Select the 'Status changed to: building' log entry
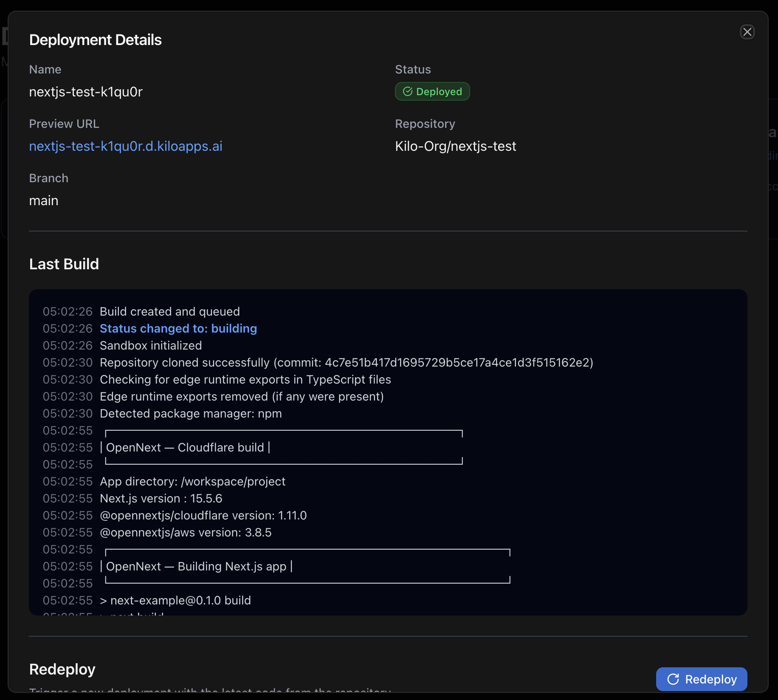Screen dimensions: 778x700 pos(178,328)
